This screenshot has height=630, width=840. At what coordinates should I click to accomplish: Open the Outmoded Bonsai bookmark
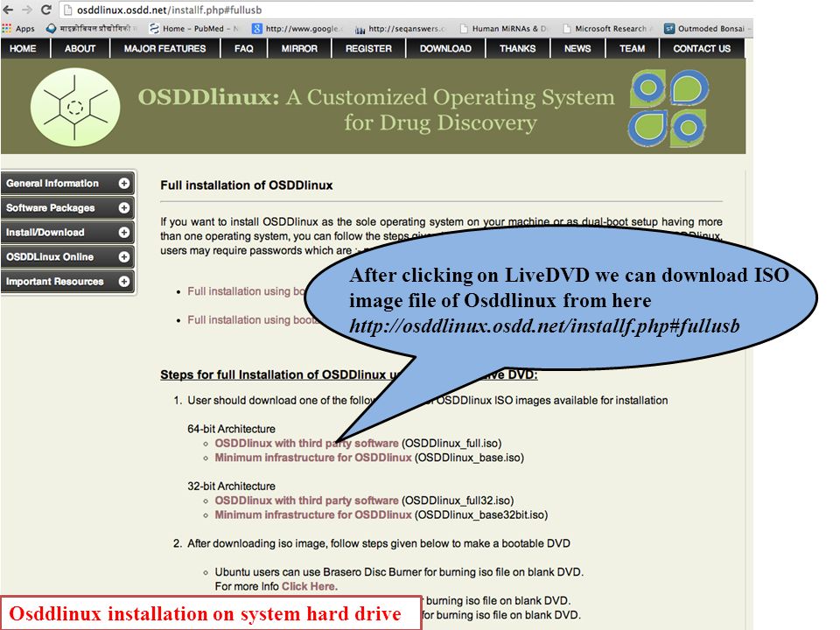point(704,28)
